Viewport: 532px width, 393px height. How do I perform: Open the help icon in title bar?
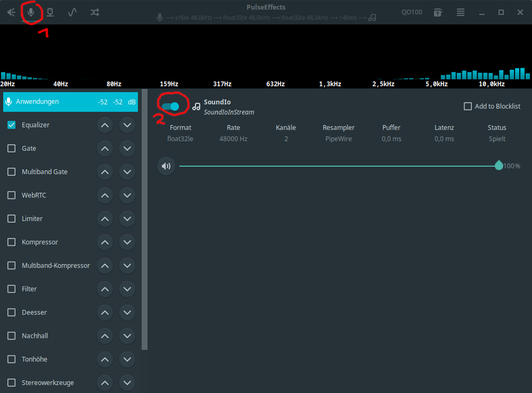click(438, 12)
